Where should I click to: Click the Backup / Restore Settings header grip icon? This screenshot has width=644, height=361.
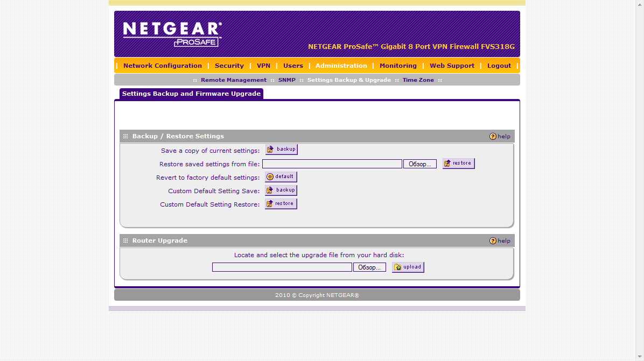tap(125, 136)
